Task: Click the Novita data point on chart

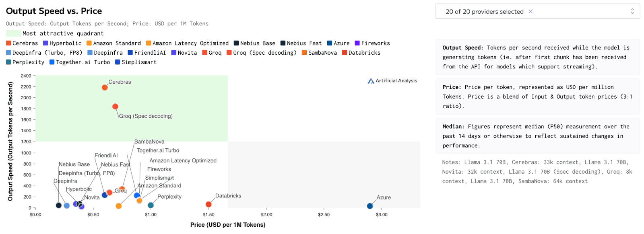Action: coord(82,207)
